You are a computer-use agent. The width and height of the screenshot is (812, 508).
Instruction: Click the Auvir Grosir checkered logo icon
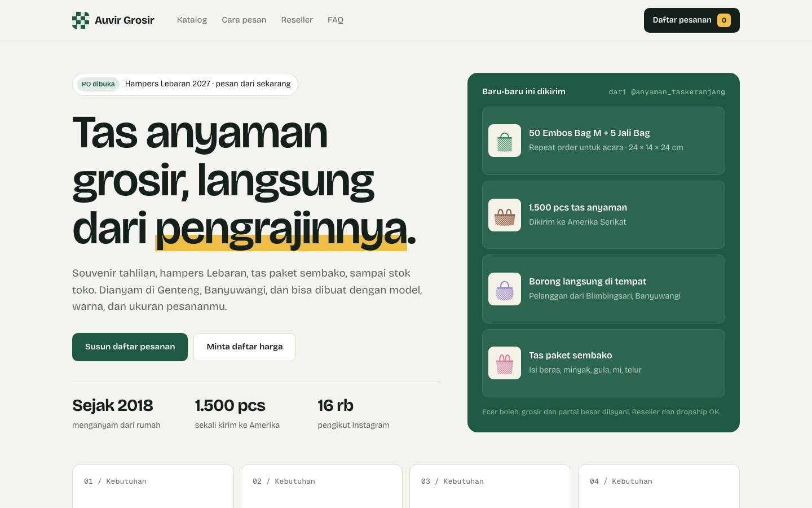pos(81,20)
